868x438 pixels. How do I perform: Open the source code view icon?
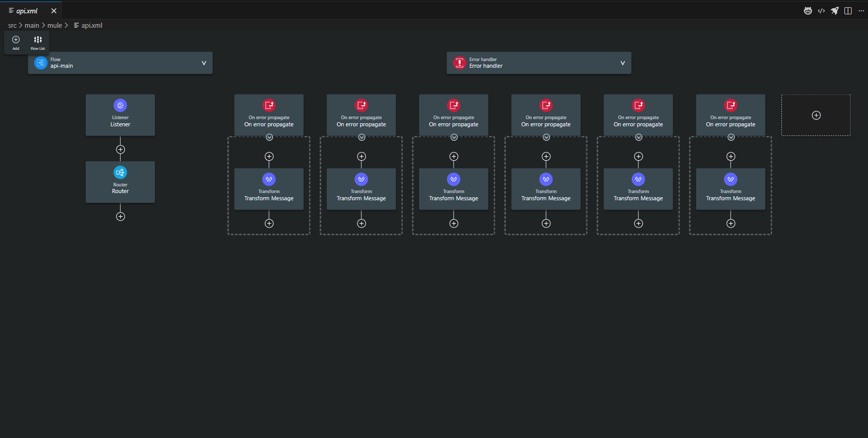[x=821, y=11]
